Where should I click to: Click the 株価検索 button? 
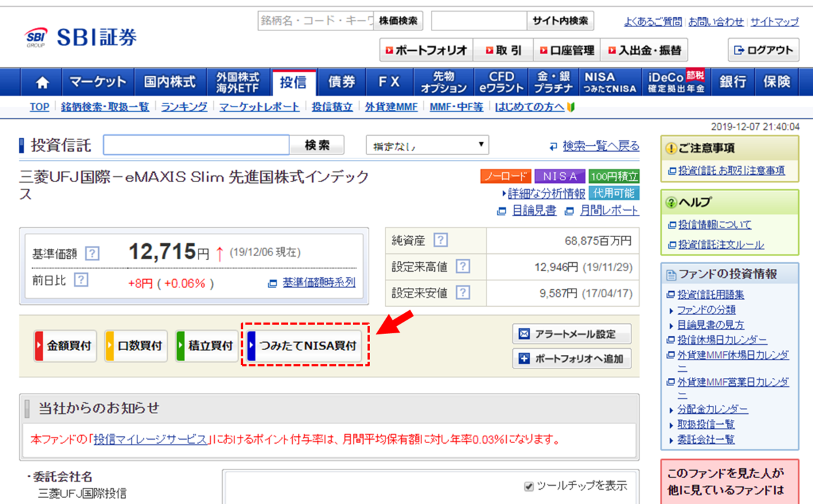point(398,21)
